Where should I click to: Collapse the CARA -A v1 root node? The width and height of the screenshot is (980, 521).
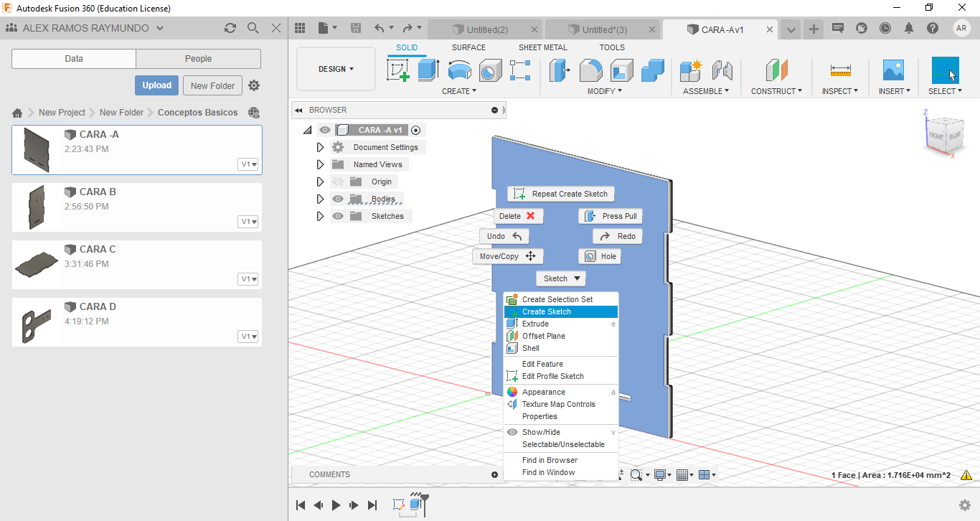(x=308, y=130)
